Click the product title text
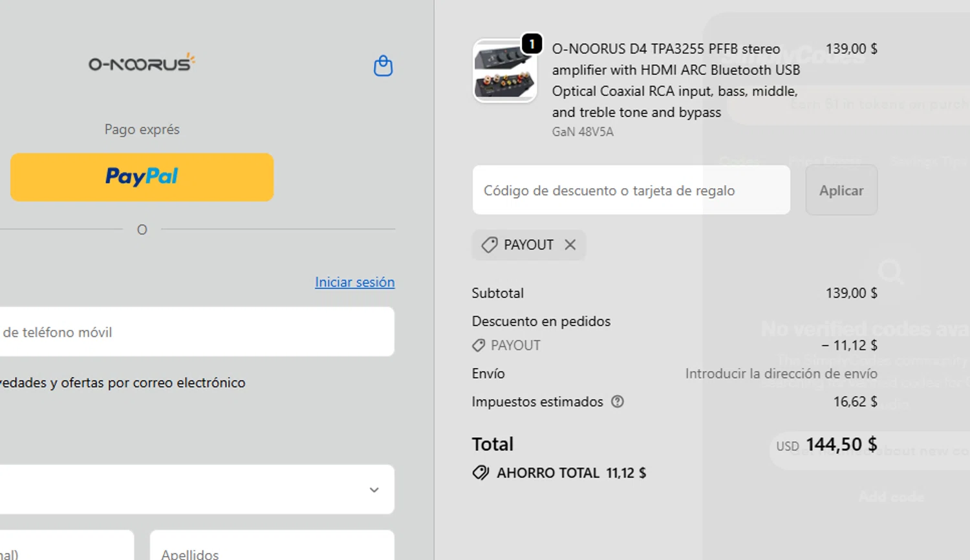The height and width of the screenshot is (560, 970). click(x=676, y=80)
